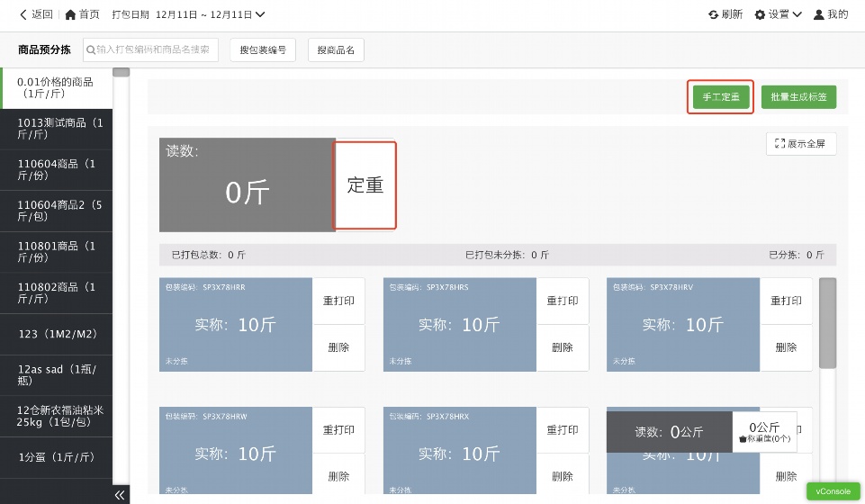
Task: Click the back arrow 返回
Action: point(36,14)
